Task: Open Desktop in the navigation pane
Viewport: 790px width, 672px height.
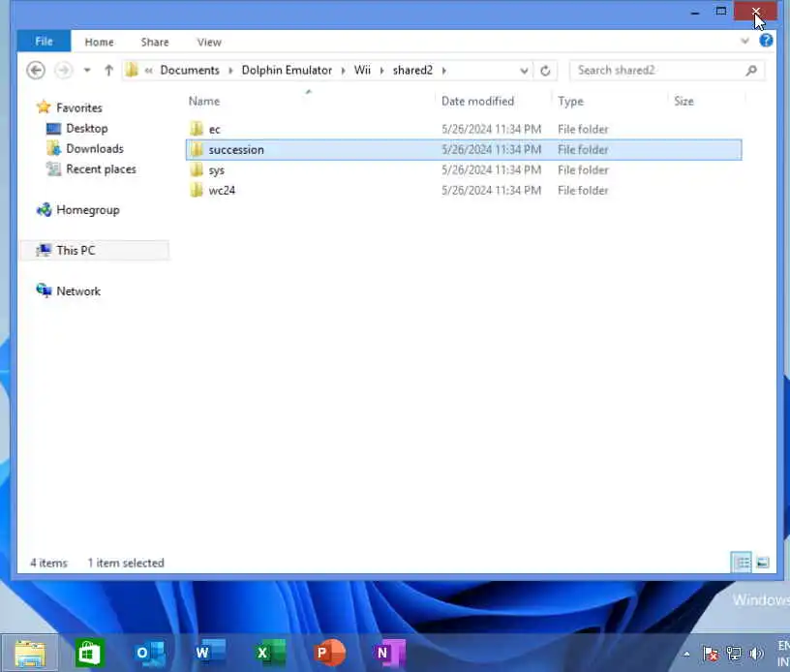Action: pyautogui.click(x=87, y=129)
